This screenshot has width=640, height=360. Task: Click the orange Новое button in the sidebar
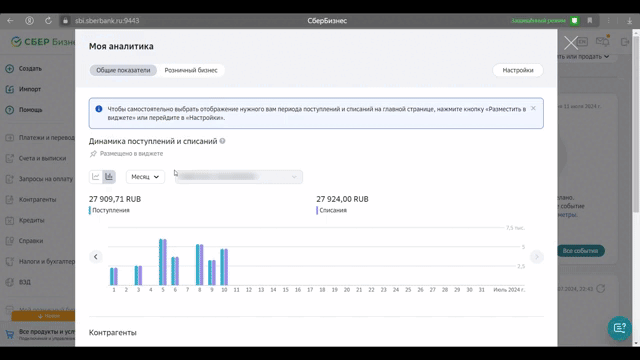43,316
